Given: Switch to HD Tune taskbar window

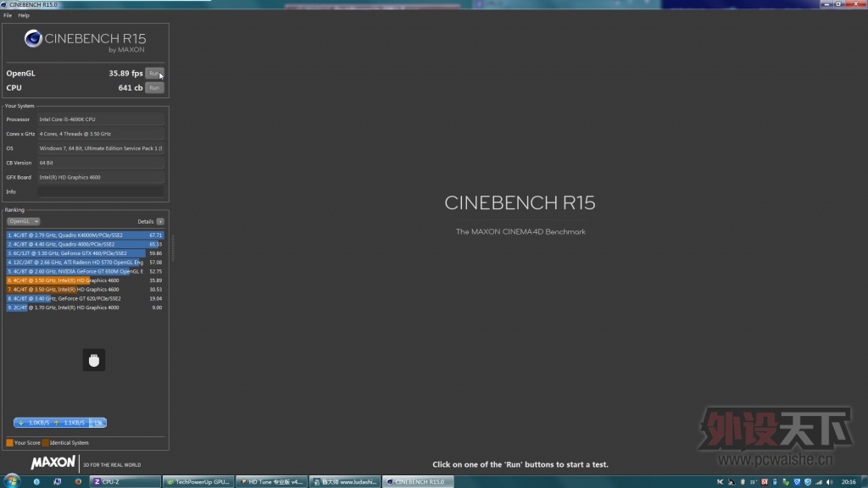Looking at the screenshot, I should click(x=272, y=482).
